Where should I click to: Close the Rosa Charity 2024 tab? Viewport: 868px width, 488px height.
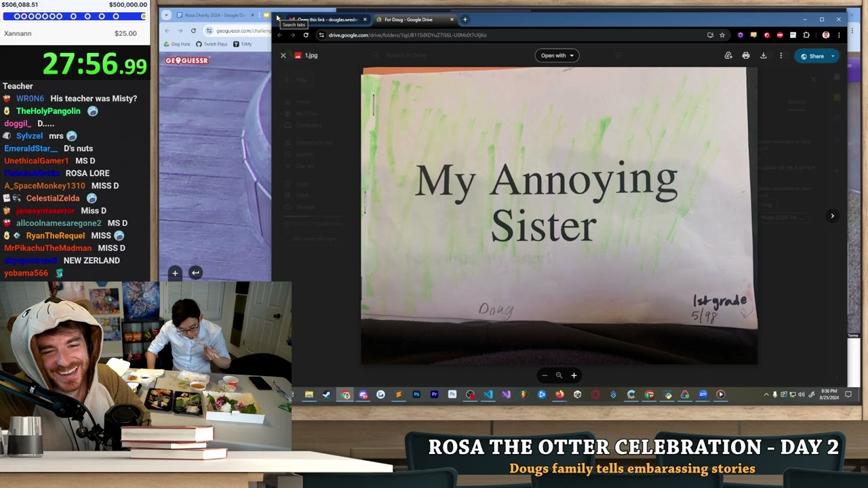[x=252, y=15]
